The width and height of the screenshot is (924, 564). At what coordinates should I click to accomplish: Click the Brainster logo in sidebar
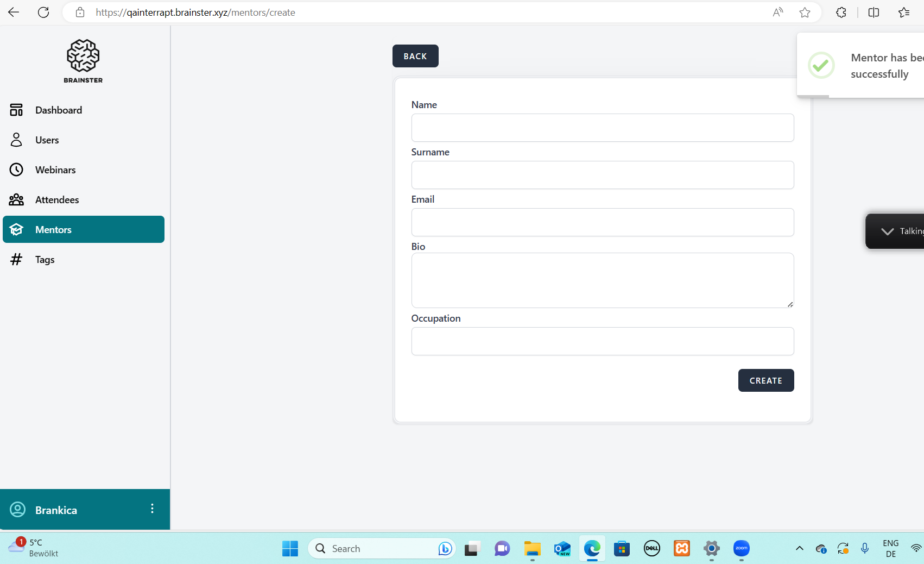point(83,60)
